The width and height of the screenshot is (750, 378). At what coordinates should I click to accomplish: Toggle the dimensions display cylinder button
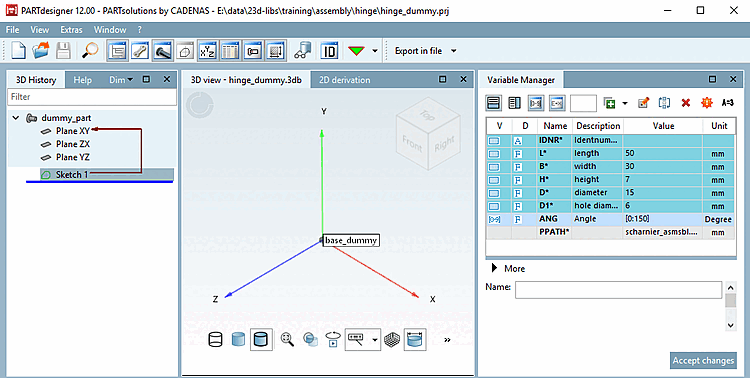(415, 340)
